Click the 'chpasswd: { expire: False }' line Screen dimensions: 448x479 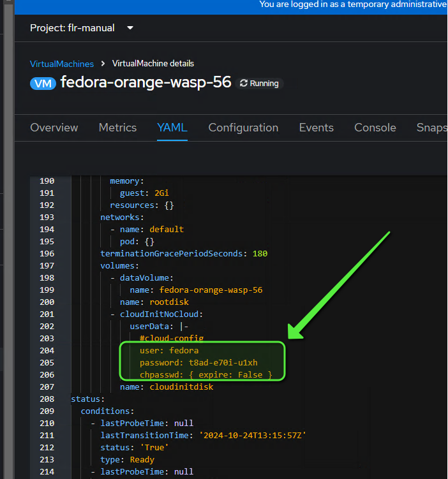click(x=206, y=375)
